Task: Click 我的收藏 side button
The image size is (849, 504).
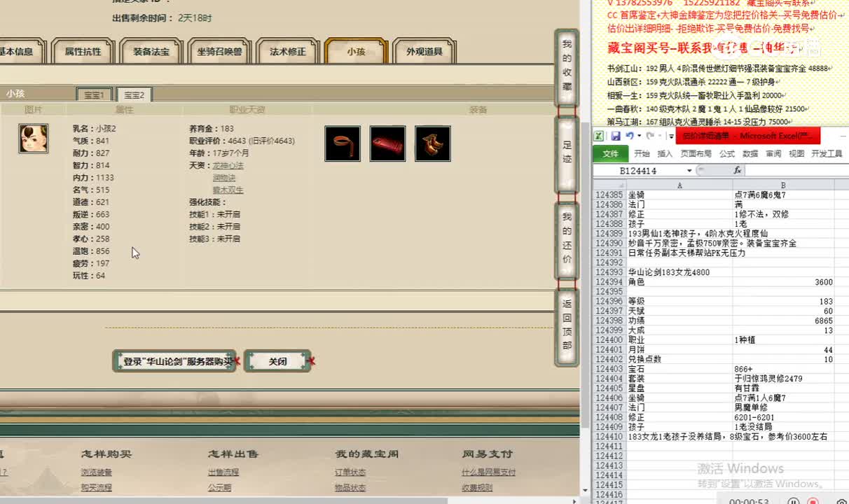Action: [x=567, y=68]
